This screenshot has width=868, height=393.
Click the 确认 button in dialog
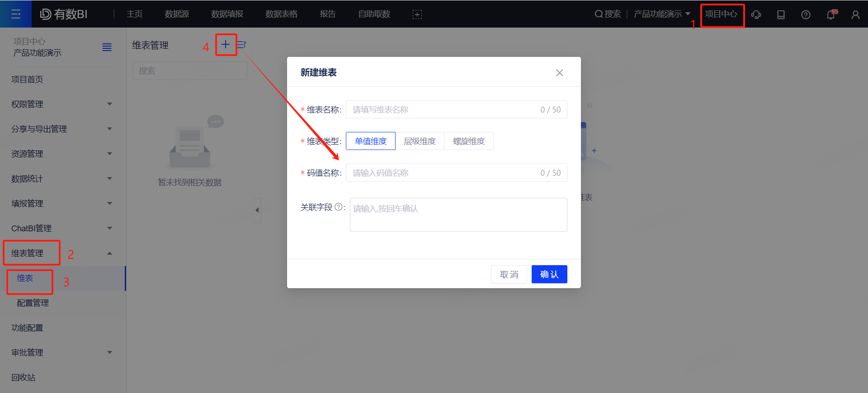[x=549, y=274]
